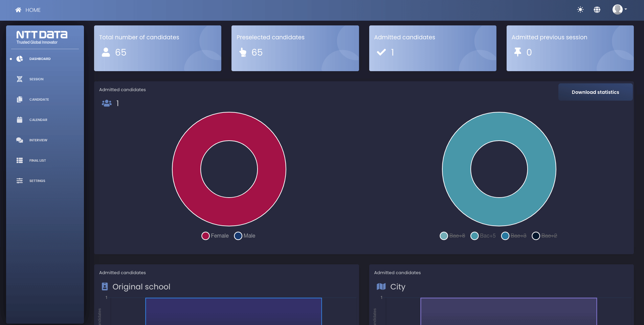Toggle the Bac+5 legend item
Viewport: 644px width, 325px height.
click(483, 236)
